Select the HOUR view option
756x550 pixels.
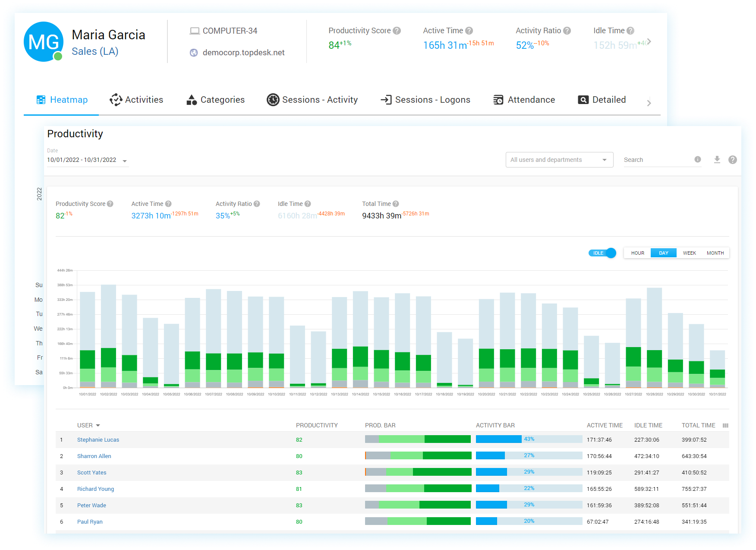pos(637,253)
